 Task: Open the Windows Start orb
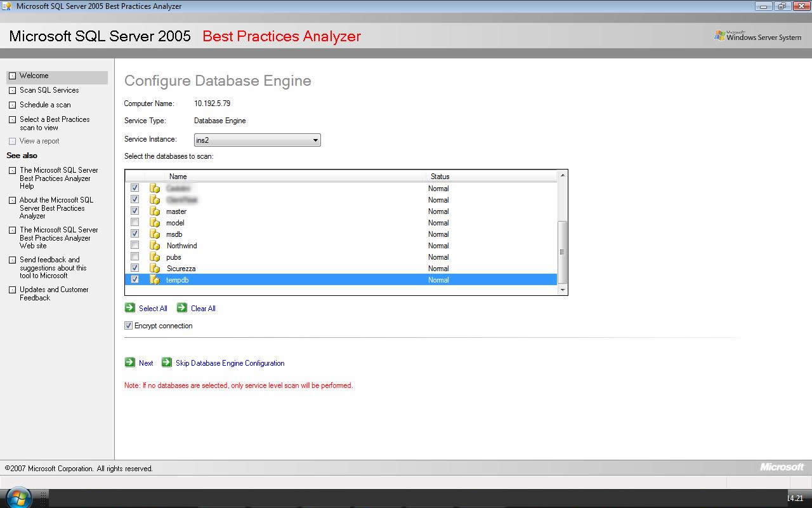click(18, 497)
